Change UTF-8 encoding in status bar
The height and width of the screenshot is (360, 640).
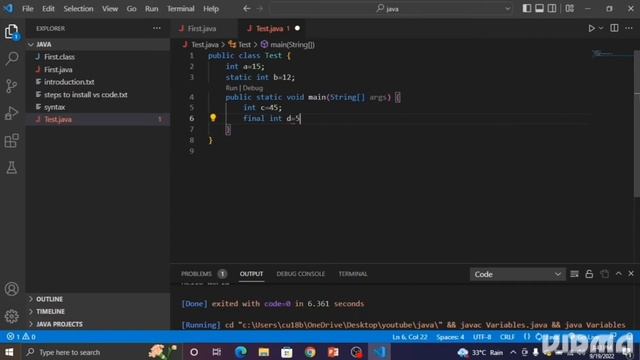tap(482, 337)
